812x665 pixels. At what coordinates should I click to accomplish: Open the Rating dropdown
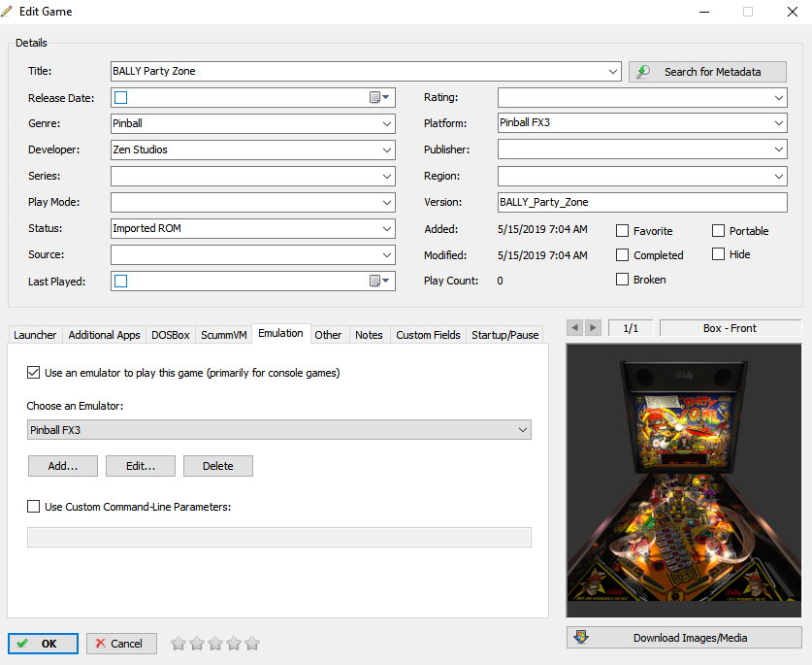point(779,97)
